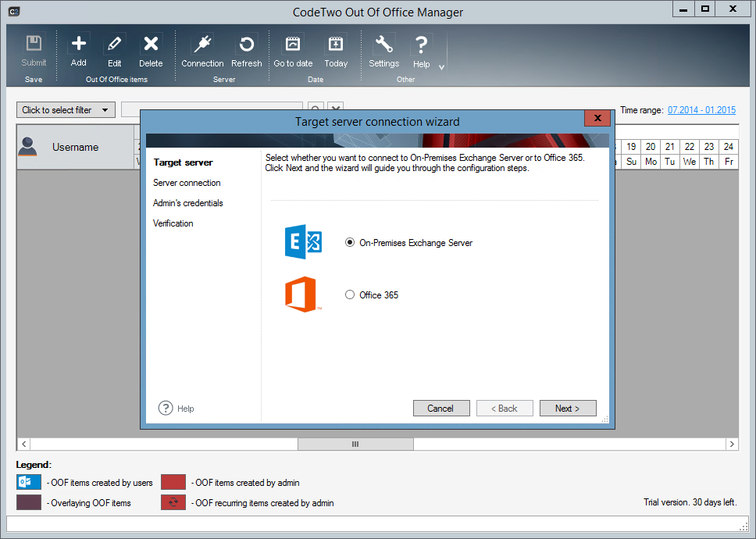Add a new Out Of Office item
The height and width of the screenshot is (539, 756).
point(79,51)
